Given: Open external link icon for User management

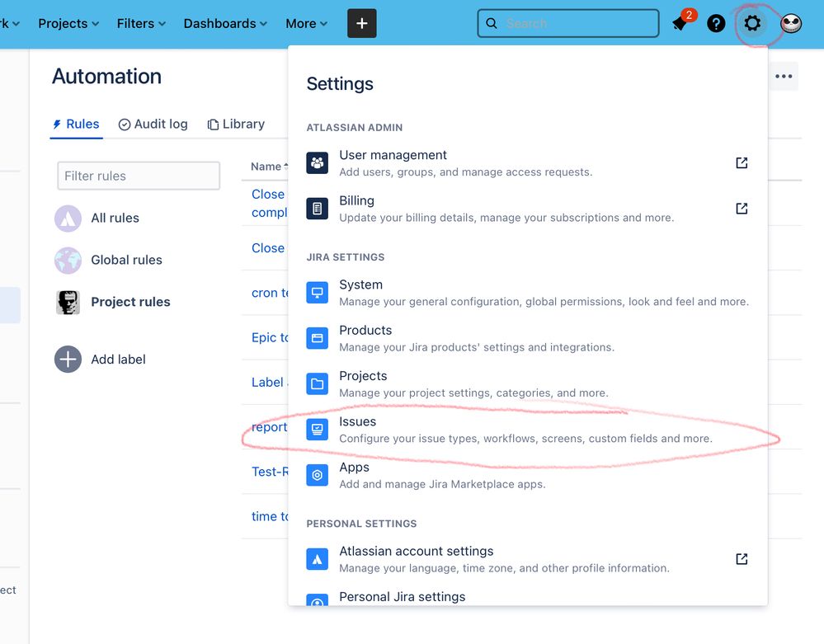Looking at the screenshot, I should coord(742,162).
